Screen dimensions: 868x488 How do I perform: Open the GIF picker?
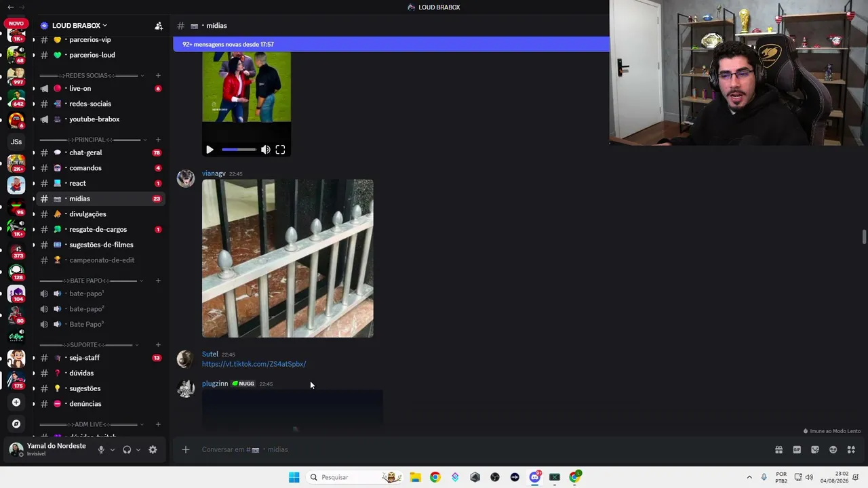[797, 449]
